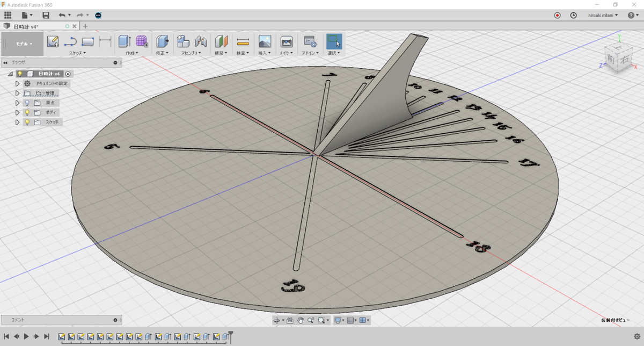Image resolution: width=644 pixels, height=346 pixels.
Task: Select the Rectangle sketch tool
Action: pos(87,41)
